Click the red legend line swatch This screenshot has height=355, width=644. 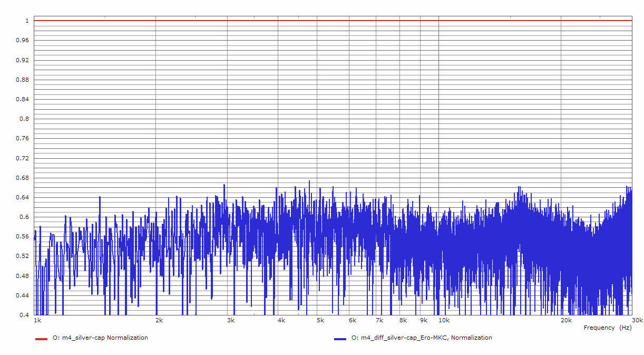[41, 338]
